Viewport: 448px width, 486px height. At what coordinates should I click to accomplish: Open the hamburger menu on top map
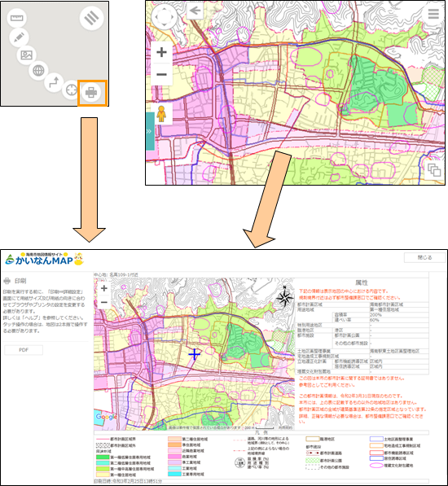point(433,14)
